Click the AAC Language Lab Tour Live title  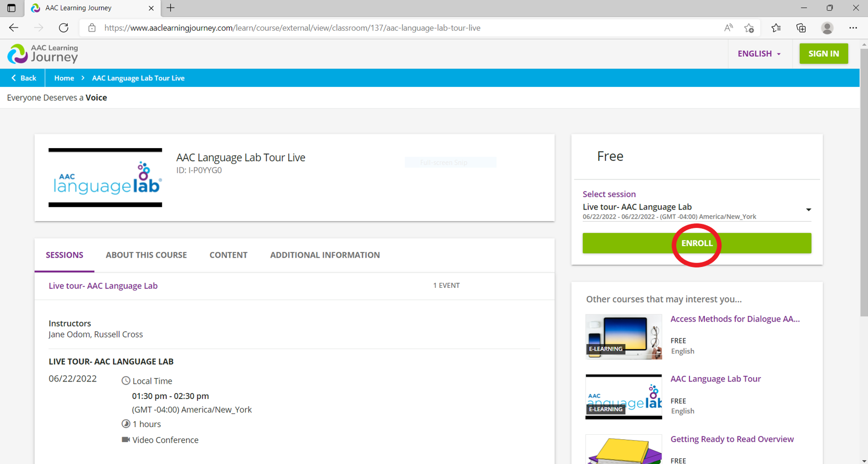click(241, 157)
